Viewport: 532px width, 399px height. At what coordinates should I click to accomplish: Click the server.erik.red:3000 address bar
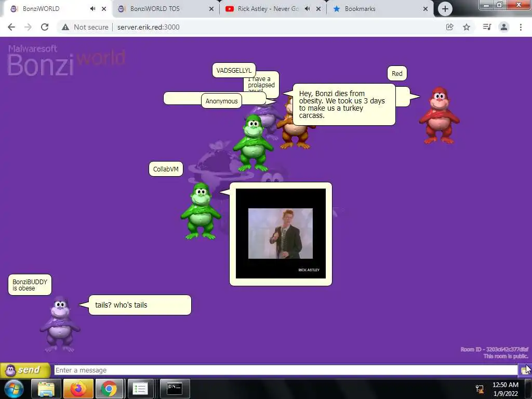point(148,27)
